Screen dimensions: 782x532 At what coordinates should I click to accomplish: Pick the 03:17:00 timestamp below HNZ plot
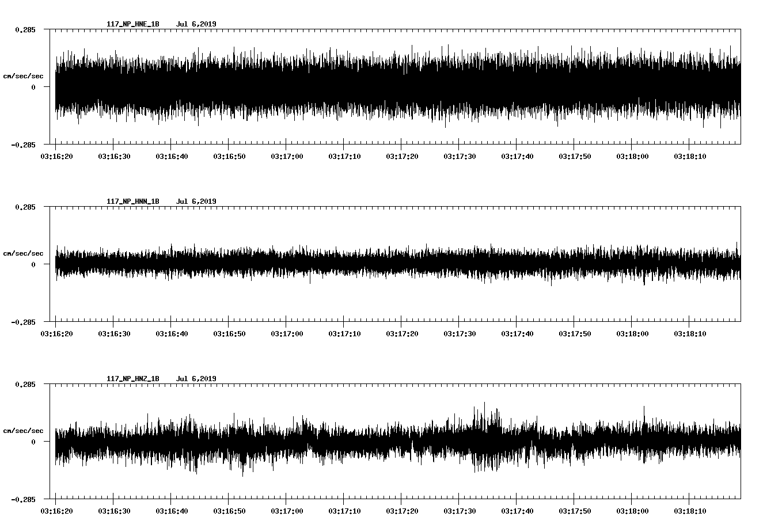(x=287, y=511)
